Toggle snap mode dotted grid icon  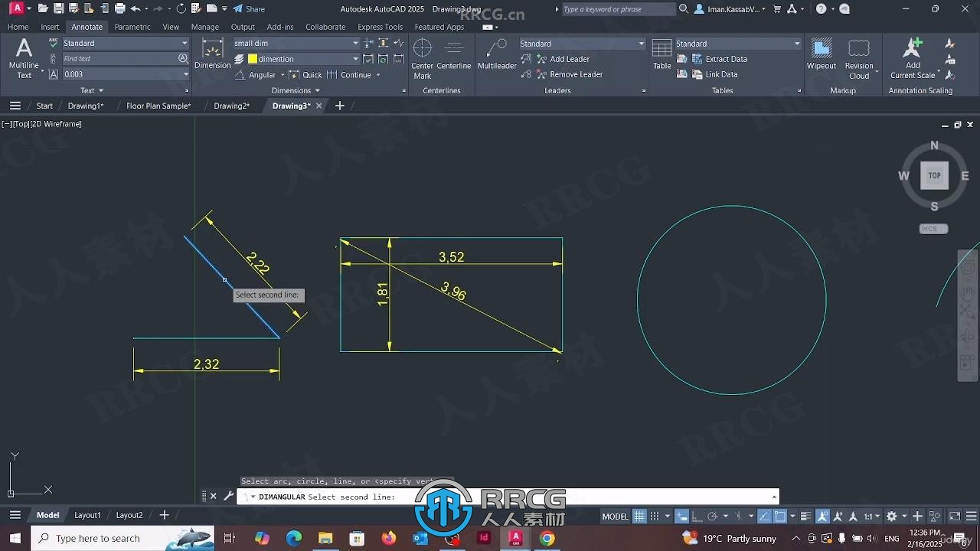655,516
